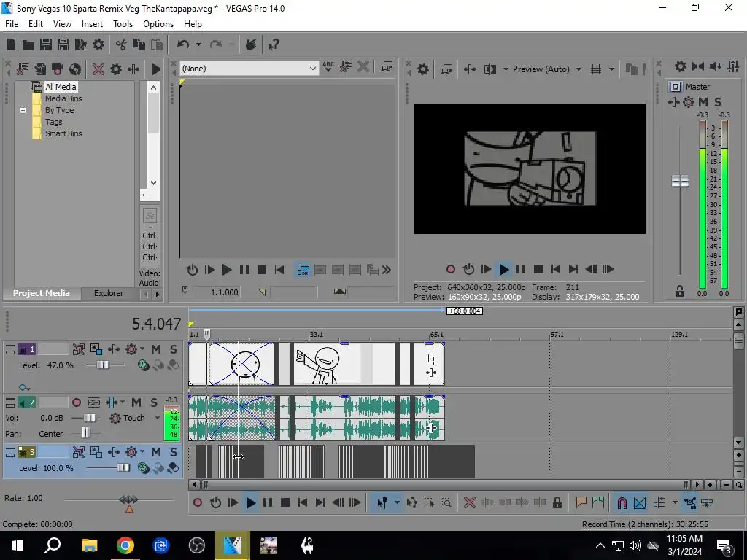Screen dimensions: 747x560
Task: Open the Tools menu
Action: click(x=123, y=24)
